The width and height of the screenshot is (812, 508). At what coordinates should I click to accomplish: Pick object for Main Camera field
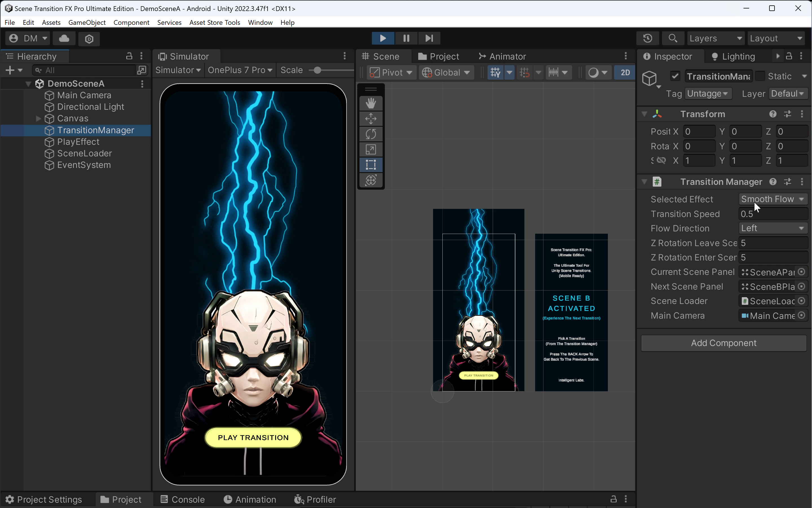click(x=802, y=316)
